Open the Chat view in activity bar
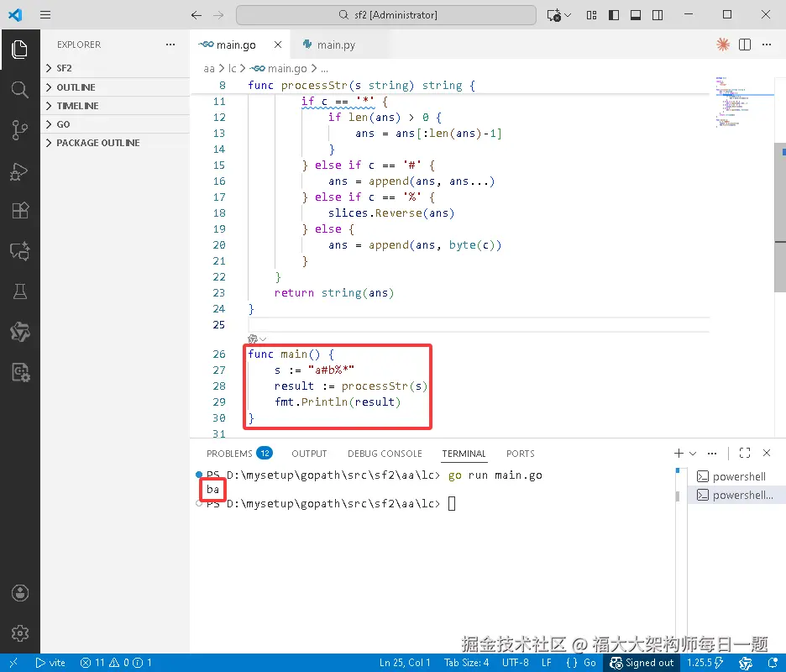The image size is (786, 672). 19,251
